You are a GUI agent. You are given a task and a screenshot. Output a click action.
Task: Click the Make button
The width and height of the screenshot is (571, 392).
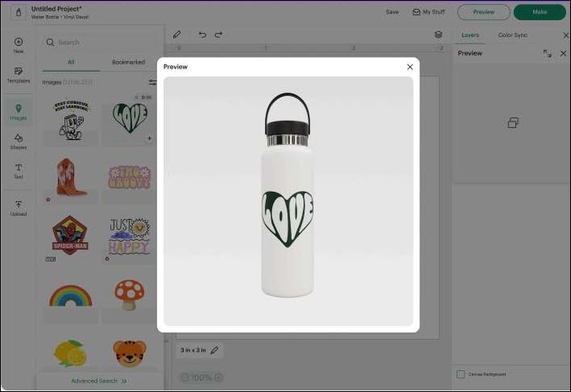[x=539, y=12]
